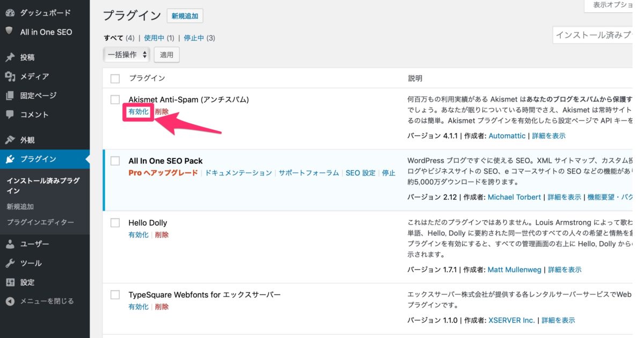Click the 設定 settings icon

(x=10, y=282)
